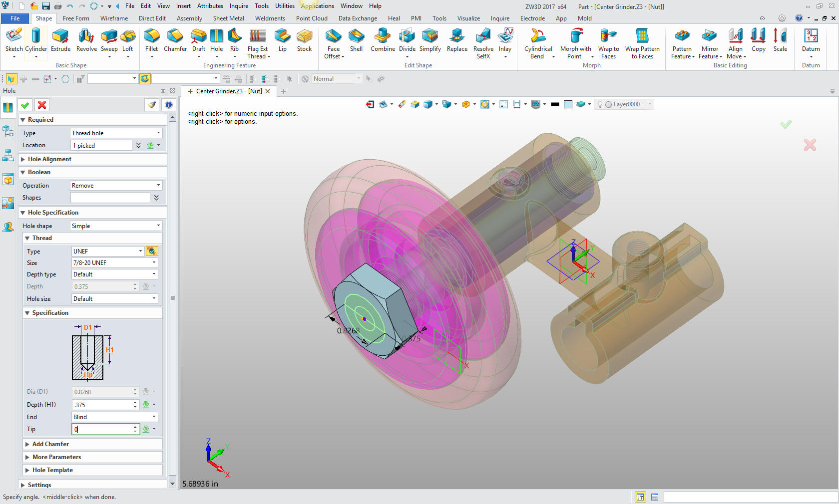Switch to the Sheet Metal ribbon tab
Screen dimensions: 839x504
(x=228, y=18)
